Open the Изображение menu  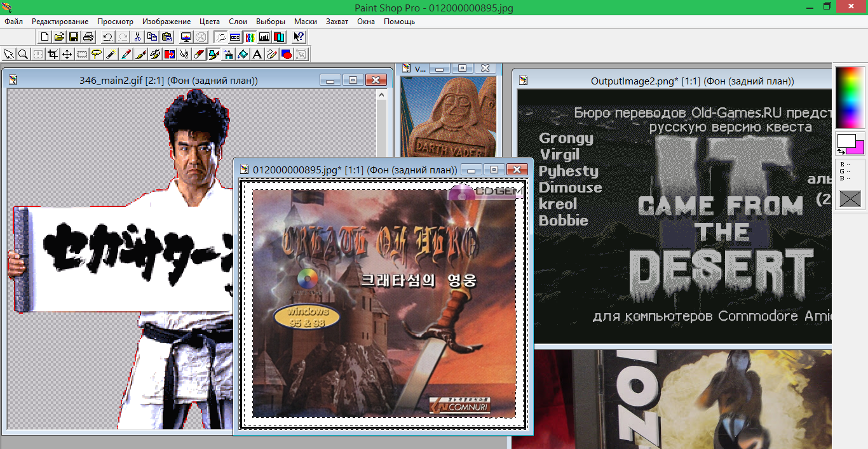[x=166, y=21]
